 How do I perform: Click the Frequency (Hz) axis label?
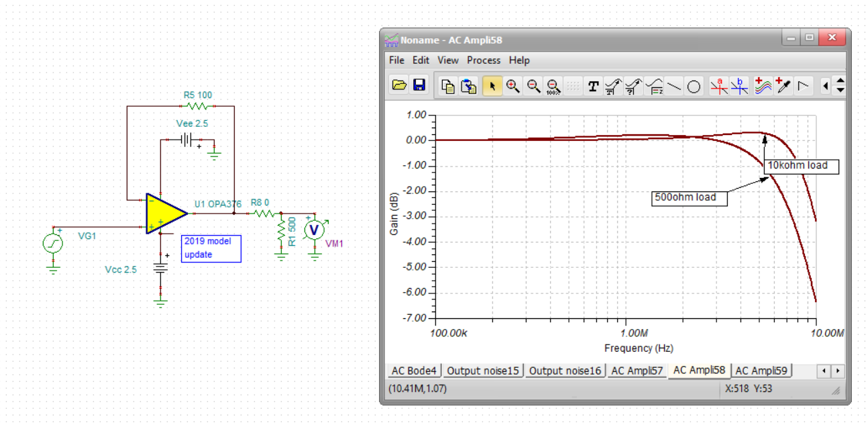click(639, 348)
